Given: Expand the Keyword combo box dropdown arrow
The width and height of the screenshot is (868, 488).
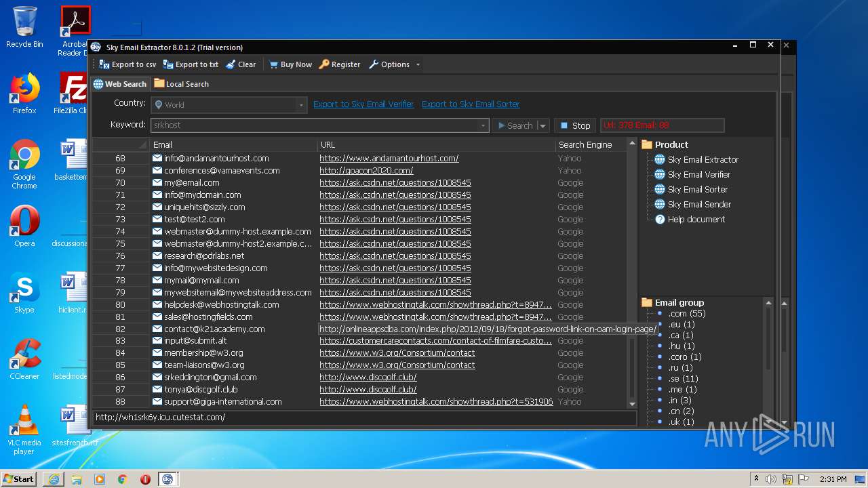Looking at the screenshot, I should click(483, 125).
